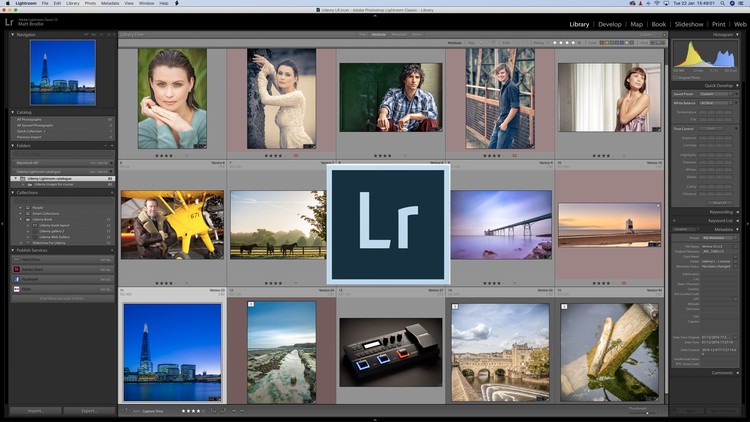The height and width of the screenshot is (422, 750).
Task: Open the Saved Preset dropdown in Quick Develop
Action: coord(716,94)
